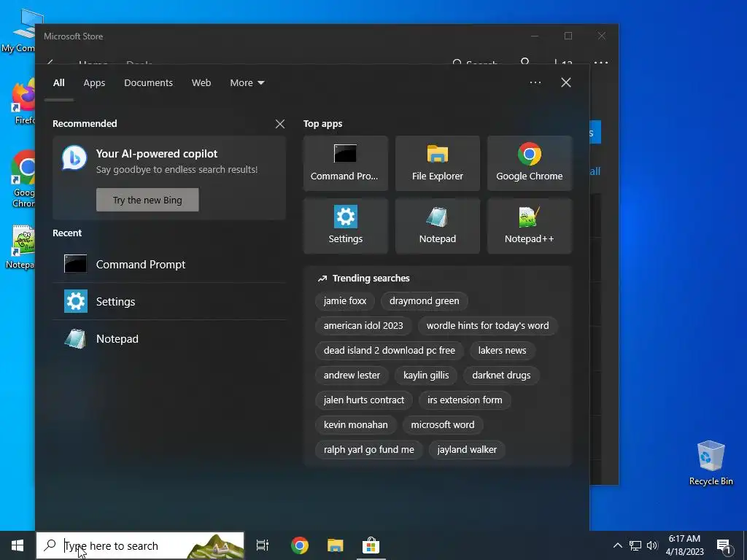Image resolution: width=747 pixels, height=560 pixels.
Task: Search trending term microsoft word
Action: pyautogui.click(x=443, y=425)
